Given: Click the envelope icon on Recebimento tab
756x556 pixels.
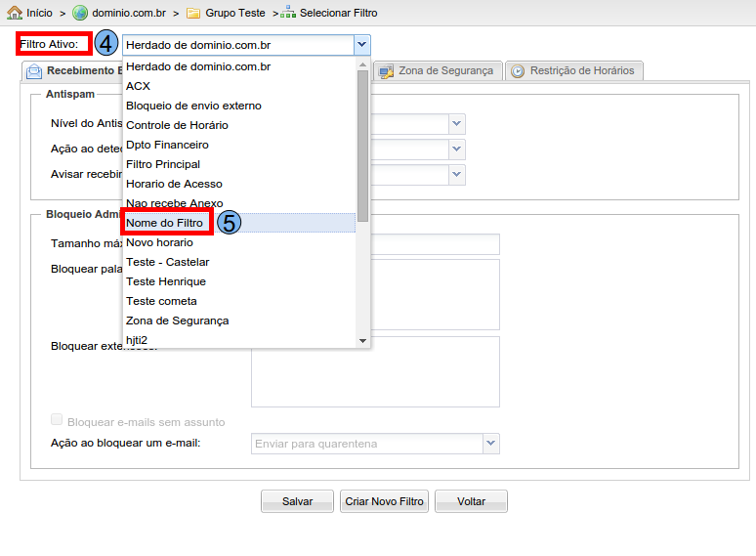Looking at the screenshot, I should 34,71.
